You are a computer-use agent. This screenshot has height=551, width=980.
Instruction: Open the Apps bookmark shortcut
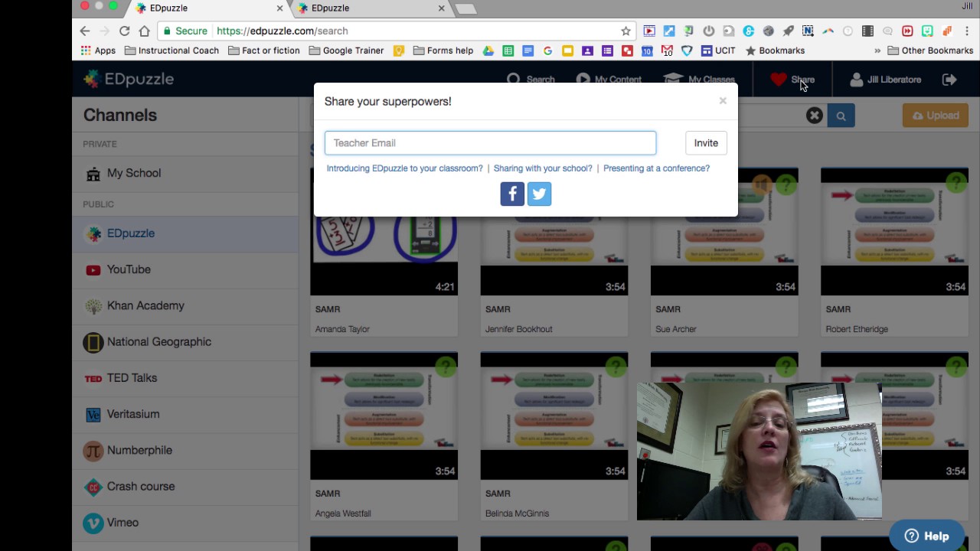[x=99, y=51]
